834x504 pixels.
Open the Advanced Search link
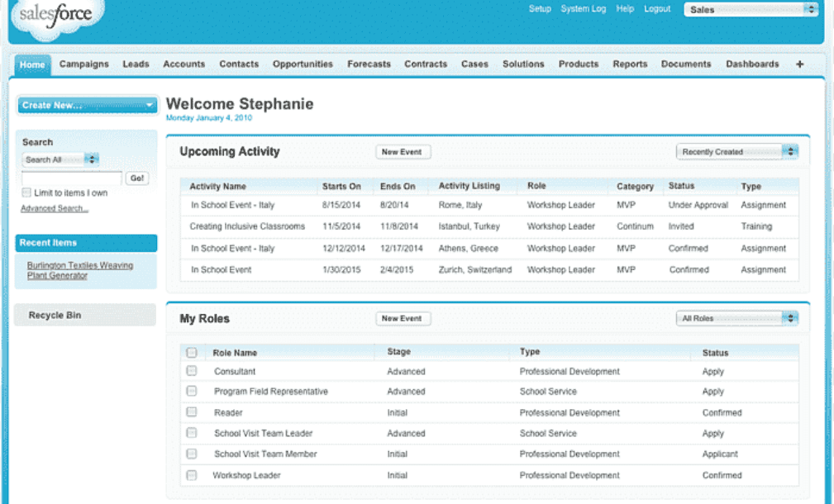pyautogui.click(x=55, y=208)
